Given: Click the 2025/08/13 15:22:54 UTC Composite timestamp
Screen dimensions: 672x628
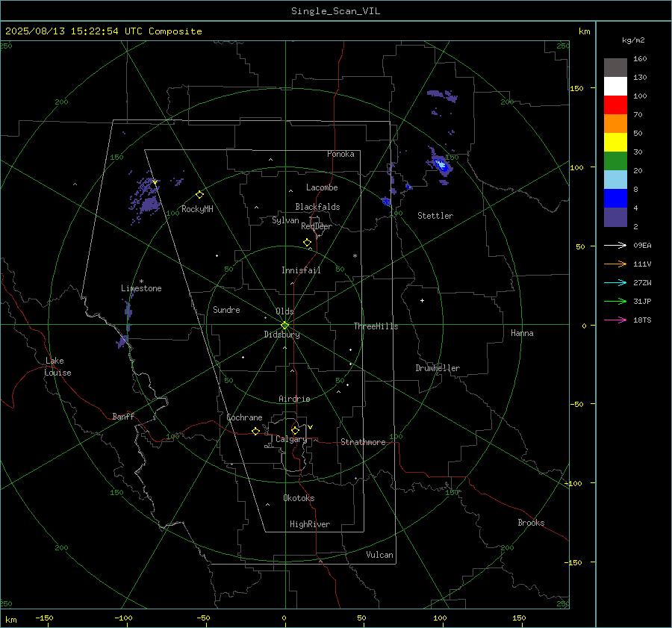Looking at the screenshot, I should click(103, 31).
